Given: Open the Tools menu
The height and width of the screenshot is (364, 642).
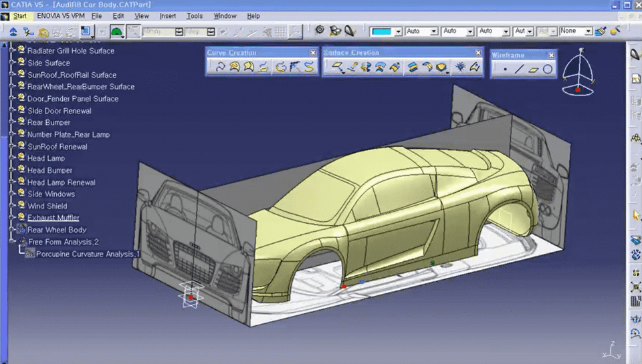Looking at the screenshot, I should [195, 16].
